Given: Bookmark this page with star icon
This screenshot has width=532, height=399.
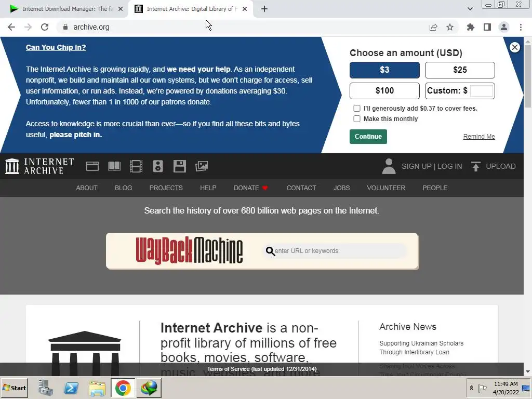Looking at the screenshot, I should click(450, 27).
